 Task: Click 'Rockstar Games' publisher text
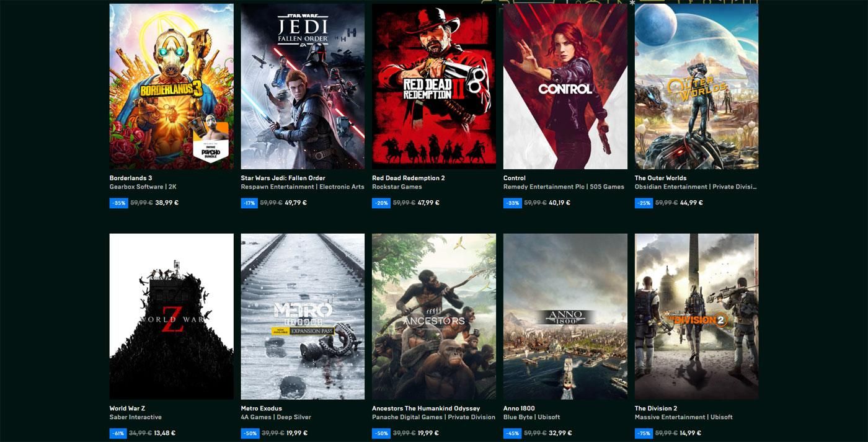point(397,187)
